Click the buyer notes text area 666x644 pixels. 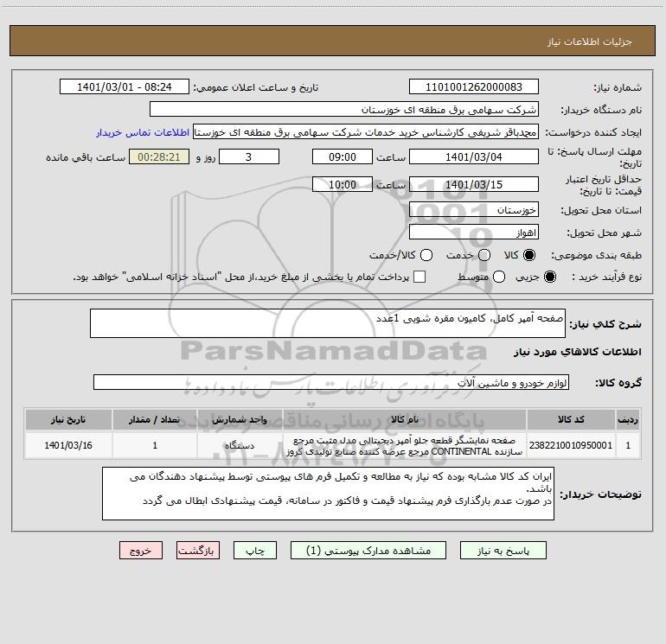click(x=328, y=494)
